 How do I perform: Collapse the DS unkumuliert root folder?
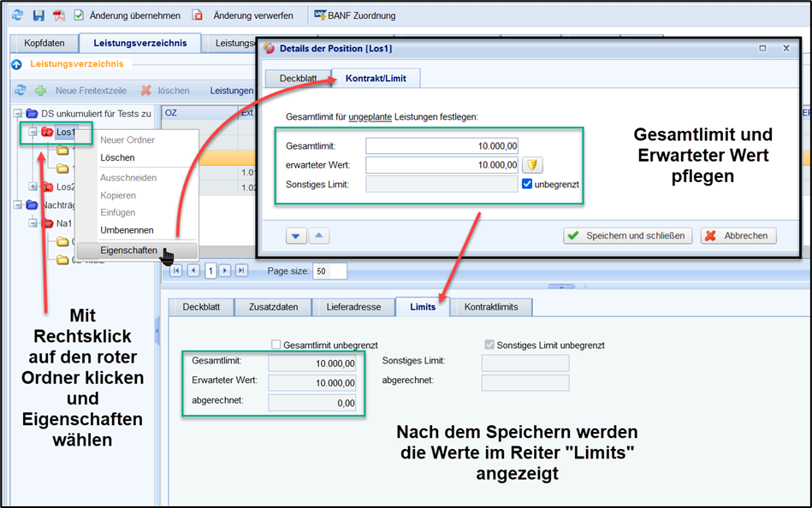click(x=18, y=114)
